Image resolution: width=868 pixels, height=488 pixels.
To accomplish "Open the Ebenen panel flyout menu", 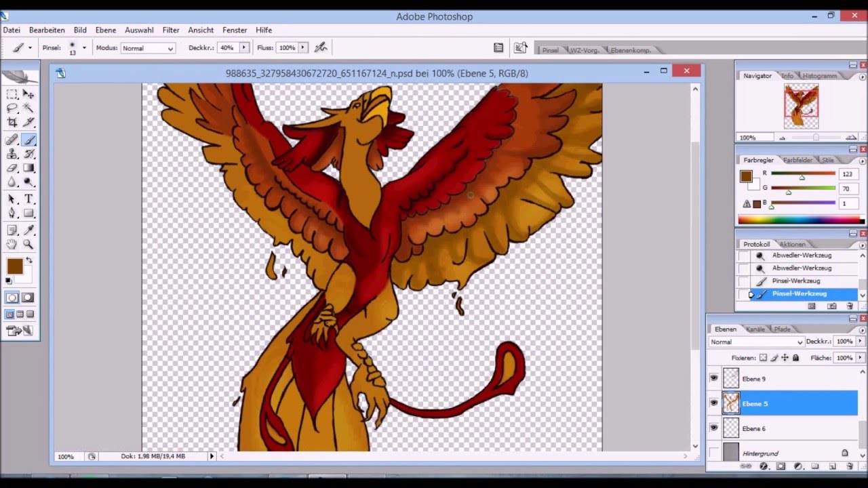I will tap(863, 329).
